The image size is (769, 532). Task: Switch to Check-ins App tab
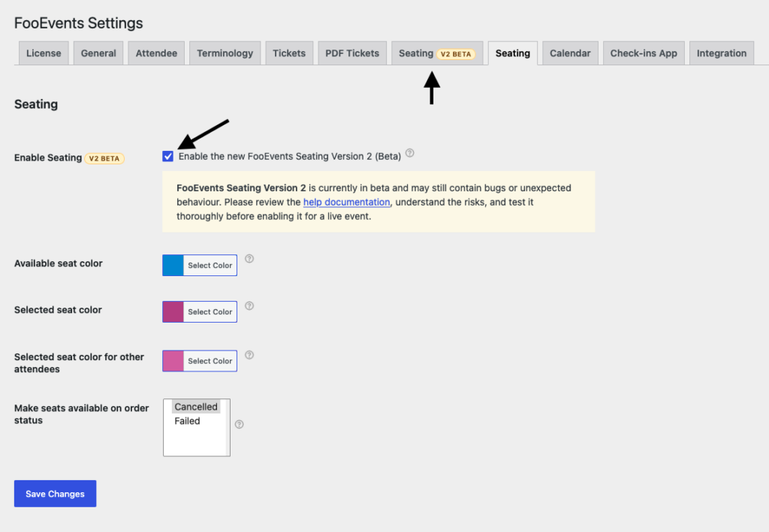click(644, 53)
